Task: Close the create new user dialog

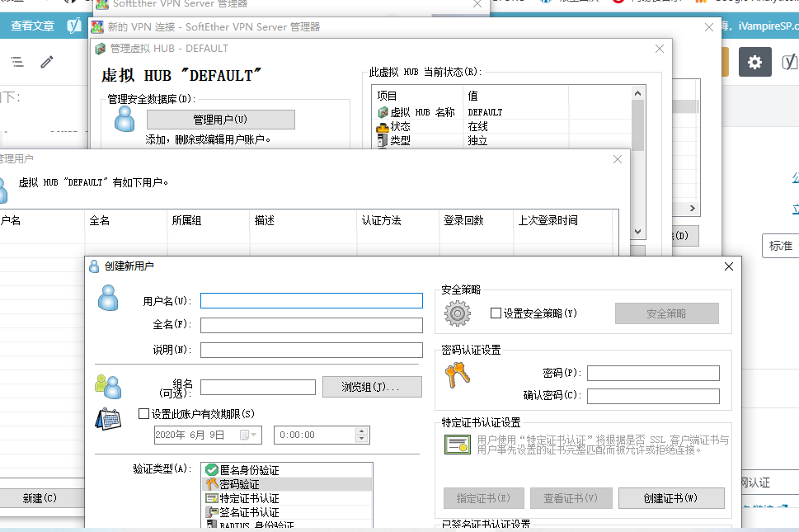Action: point(729,266)
